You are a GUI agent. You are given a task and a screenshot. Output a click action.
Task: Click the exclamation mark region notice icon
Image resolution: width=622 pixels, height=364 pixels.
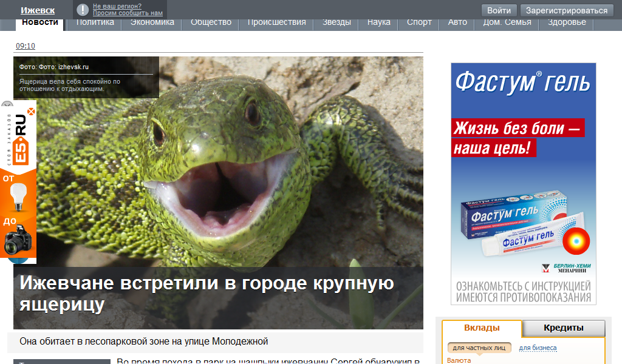pyautogui.click(x=83, y=10)
